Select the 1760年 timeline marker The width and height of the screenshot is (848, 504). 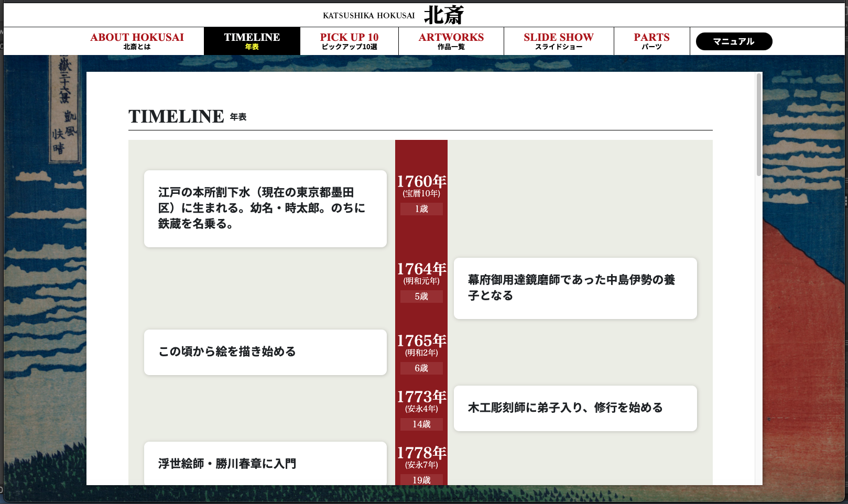tap(421, 182)
